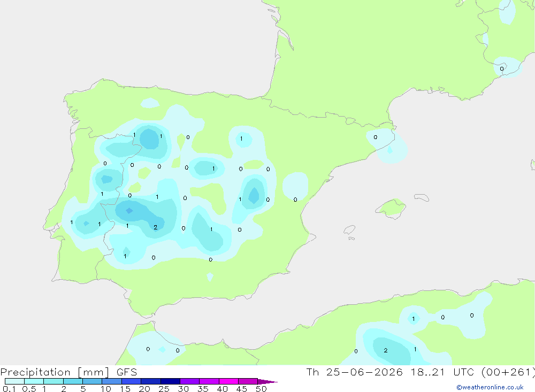The image size is (535, 392).
Task: Select the 40–45 mm magenta legend swatch
Action: pos(228,381)
